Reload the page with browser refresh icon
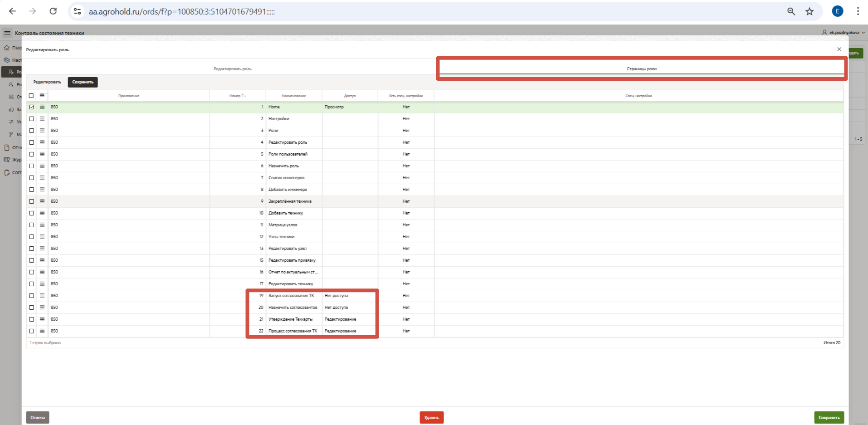Viewport: 868px width, 425px height. [x=53, y=11]
